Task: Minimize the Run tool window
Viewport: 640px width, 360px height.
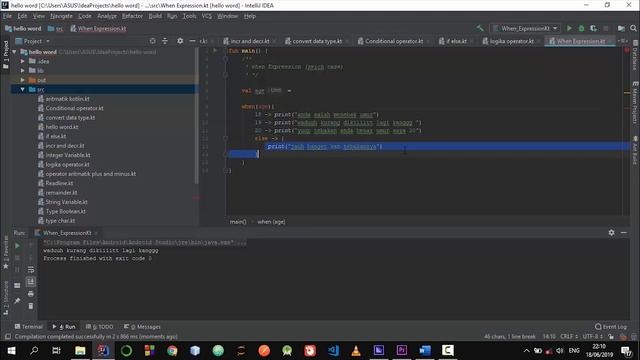Action: click(624, 232)
